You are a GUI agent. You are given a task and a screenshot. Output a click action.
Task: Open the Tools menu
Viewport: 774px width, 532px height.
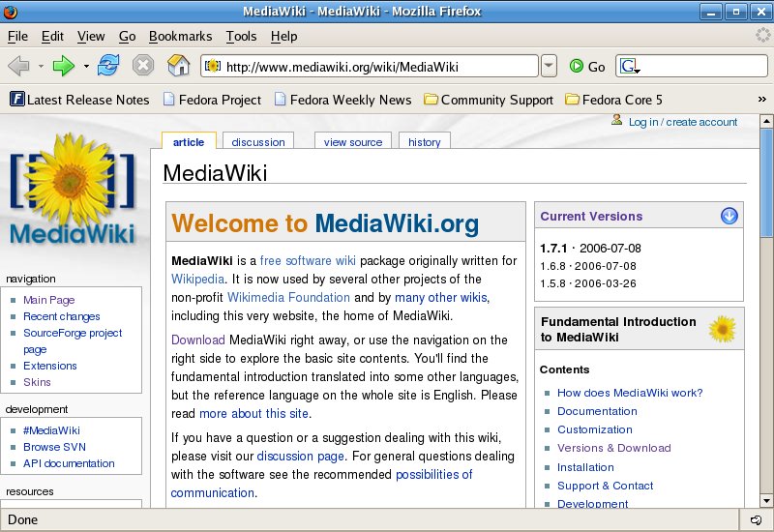(241, 36)
